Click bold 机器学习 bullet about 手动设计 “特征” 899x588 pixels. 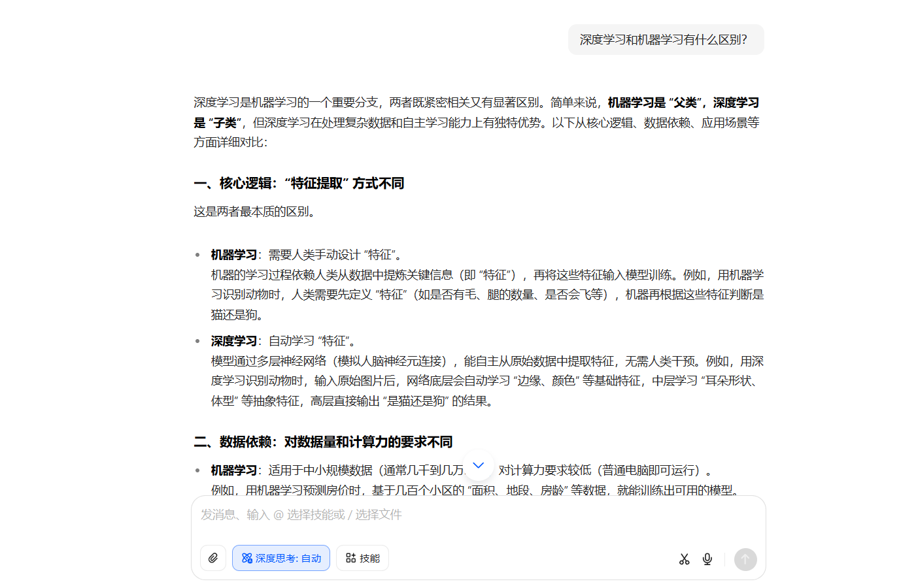[x=233, y=255]
